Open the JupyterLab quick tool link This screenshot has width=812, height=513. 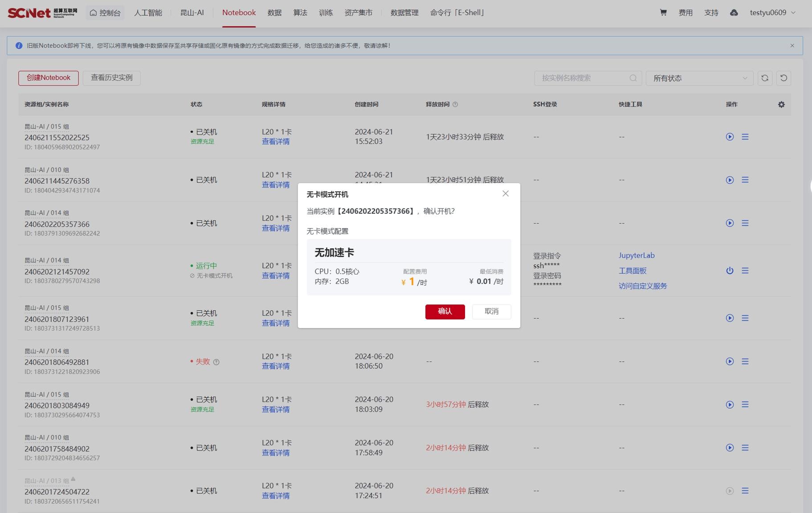point(636,255)
